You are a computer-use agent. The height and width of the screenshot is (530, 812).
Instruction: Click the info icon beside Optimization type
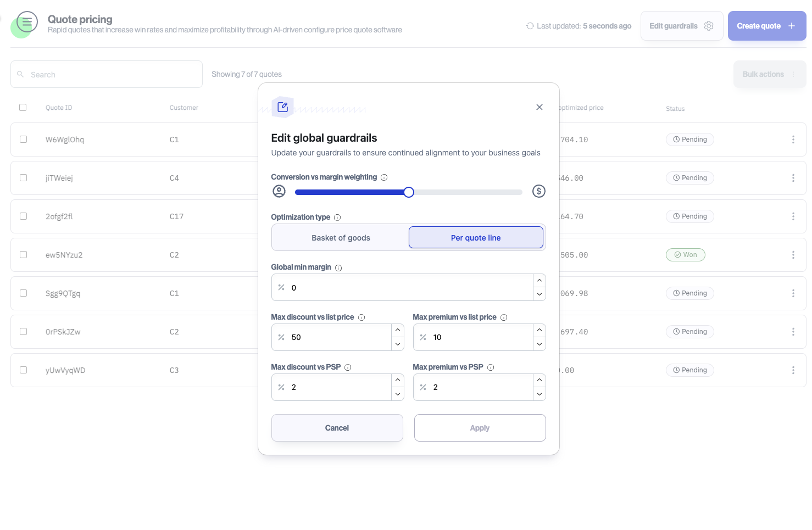[337, 217]
